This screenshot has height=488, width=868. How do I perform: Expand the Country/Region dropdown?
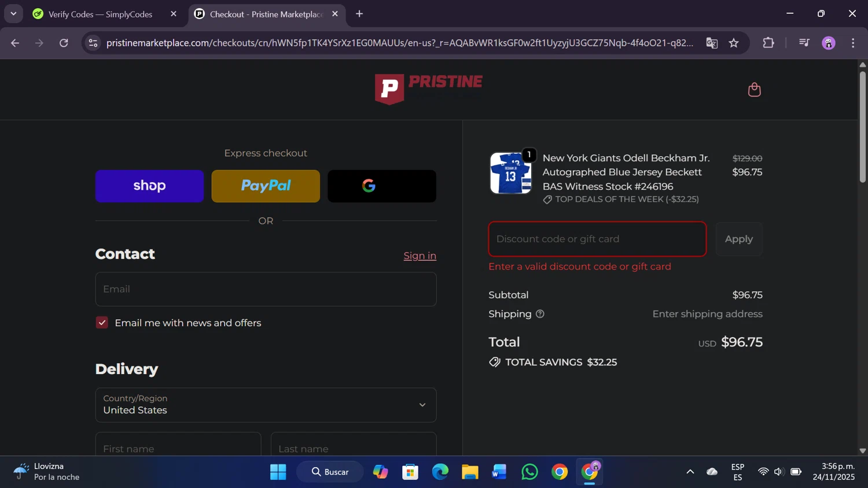pos(266,405)
